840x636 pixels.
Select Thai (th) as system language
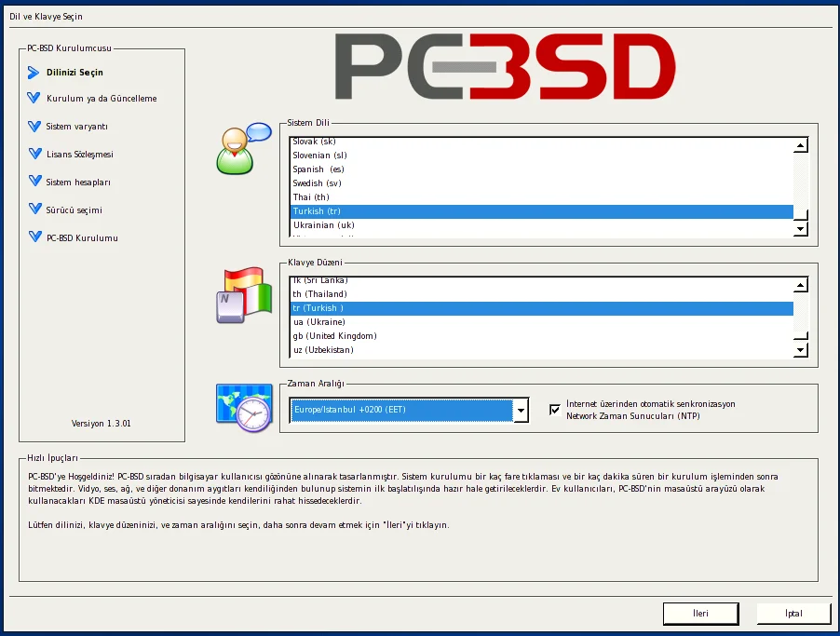pos(542,197)
